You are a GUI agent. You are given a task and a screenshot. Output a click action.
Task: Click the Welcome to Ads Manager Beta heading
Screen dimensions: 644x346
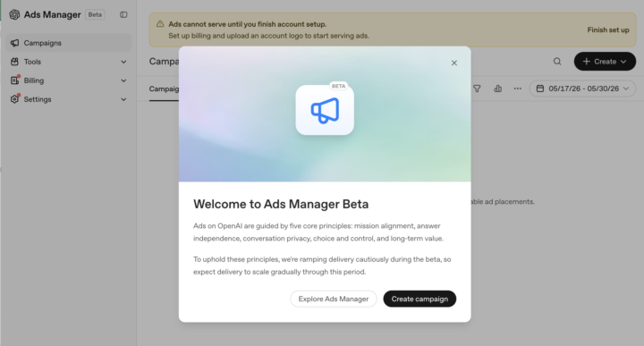click(281, 204)
